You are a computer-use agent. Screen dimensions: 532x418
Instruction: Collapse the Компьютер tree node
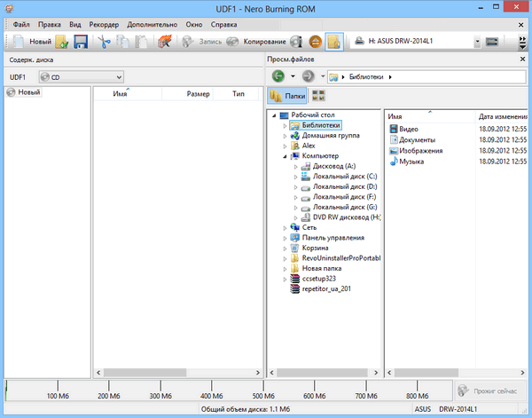tap(285, 155)
